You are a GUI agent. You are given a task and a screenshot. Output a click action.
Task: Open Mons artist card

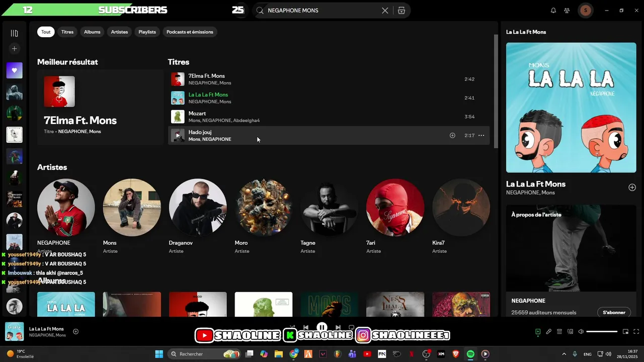(132, 216)
